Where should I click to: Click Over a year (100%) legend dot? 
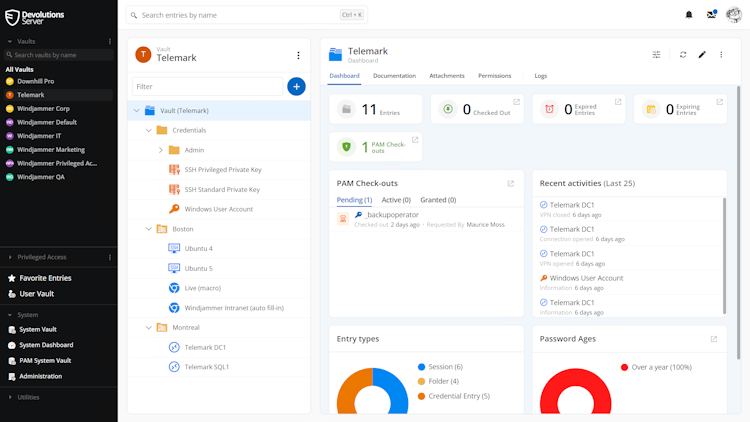[624, 367]
